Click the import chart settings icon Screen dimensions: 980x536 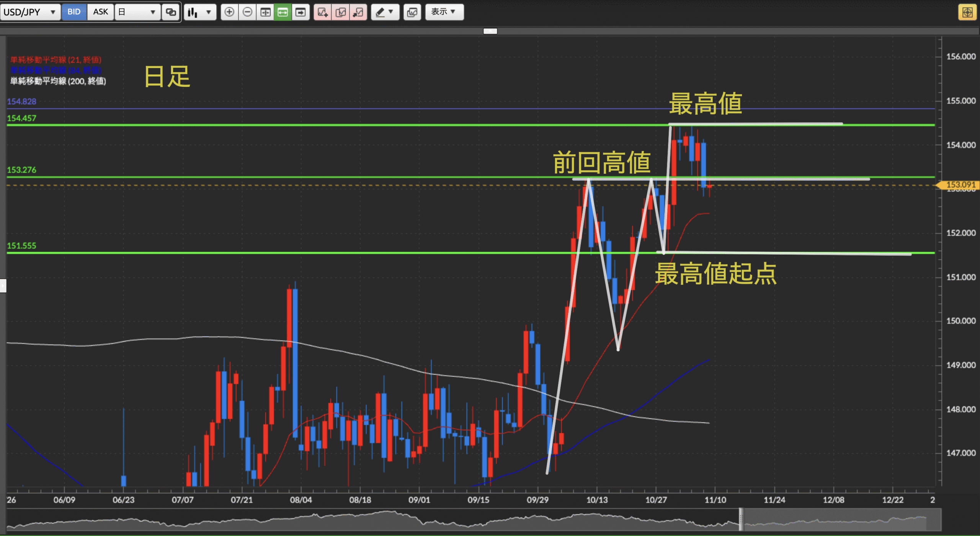[358, 12]
